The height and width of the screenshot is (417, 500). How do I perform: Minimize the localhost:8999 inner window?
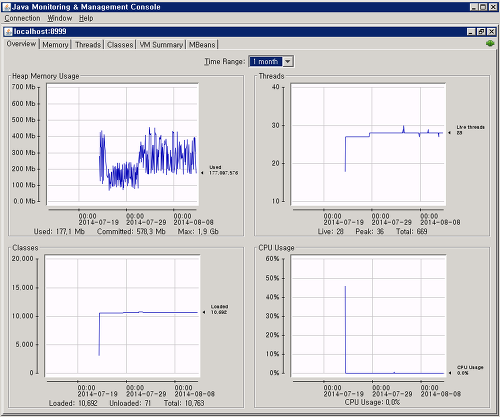click(471, 32)
